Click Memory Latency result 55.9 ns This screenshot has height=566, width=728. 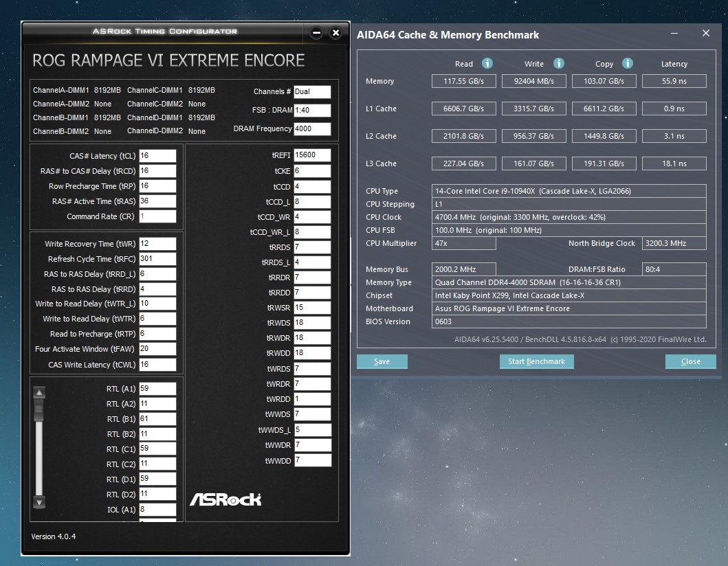674,81
